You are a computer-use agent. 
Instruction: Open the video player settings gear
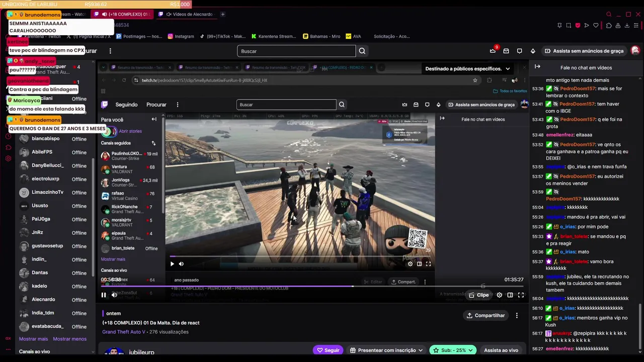(x=499, y=295)
